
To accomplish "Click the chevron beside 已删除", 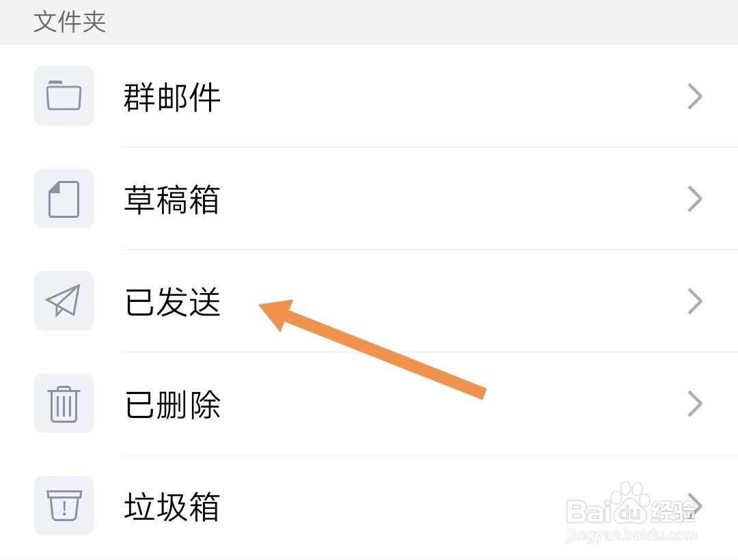I will click(x=694, y=404).
